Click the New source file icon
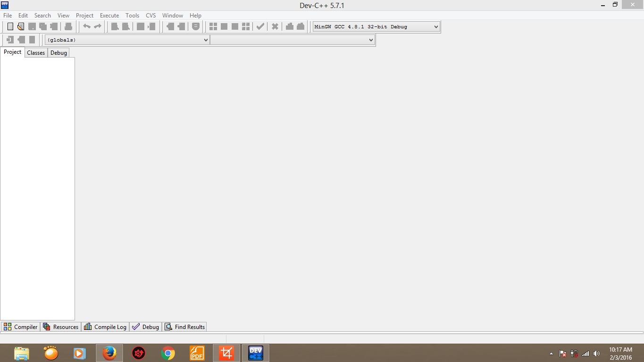 [10, 26]
